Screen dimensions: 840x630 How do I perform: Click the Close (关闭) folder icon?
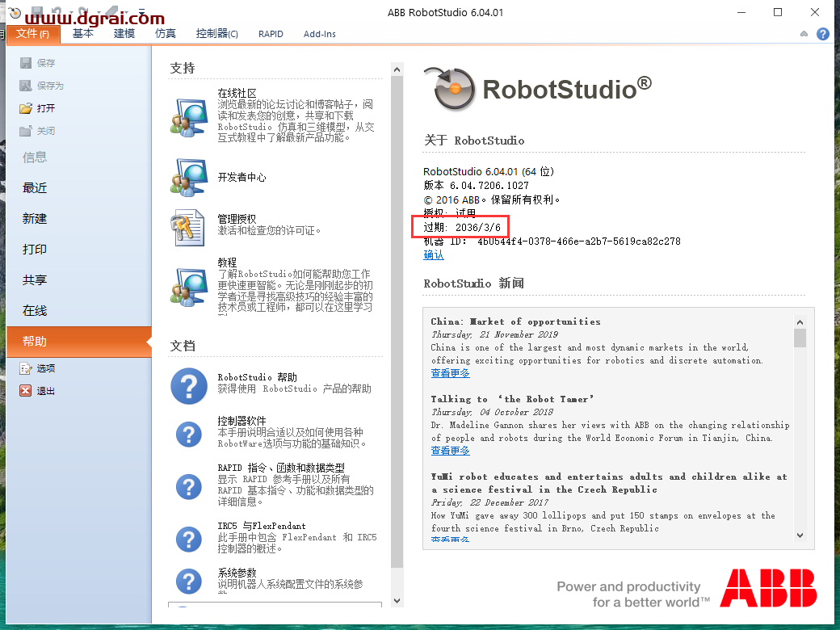tap(26, 131)
